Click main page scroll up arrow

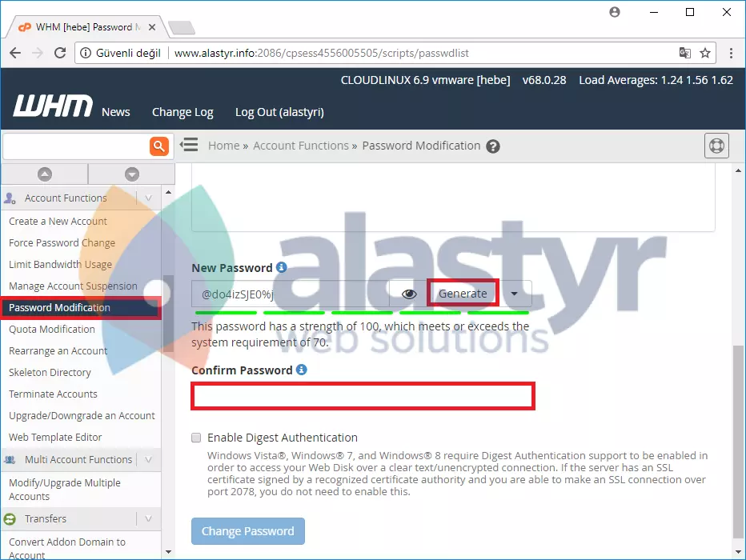coord(738,170)
